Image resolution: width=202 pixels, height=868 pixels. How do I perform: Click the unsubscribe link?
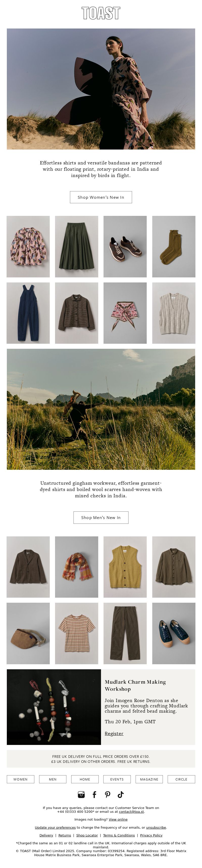(156, 827)
